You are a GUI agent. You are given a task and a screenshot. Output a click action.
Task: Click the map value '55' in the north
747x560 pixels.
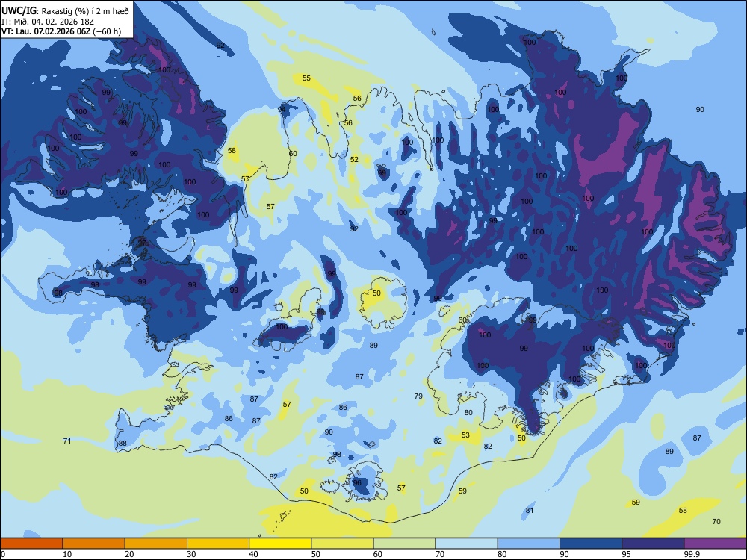306,78
